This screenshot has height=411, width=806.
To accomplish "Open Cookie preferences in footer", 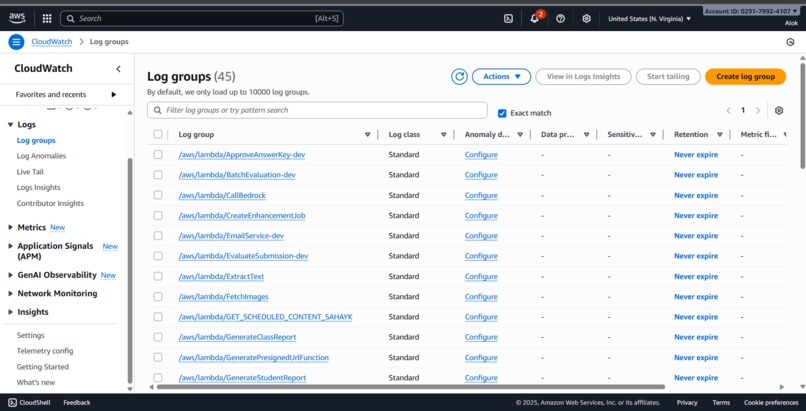I will pyautogui.click(x=771, y=402).
